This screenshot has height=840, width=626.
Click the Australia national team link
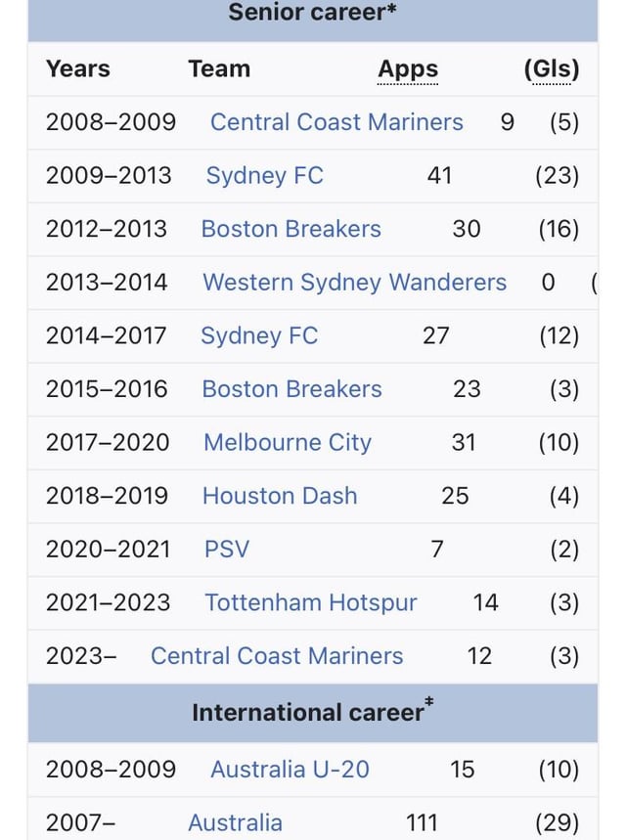click(235, 823)
